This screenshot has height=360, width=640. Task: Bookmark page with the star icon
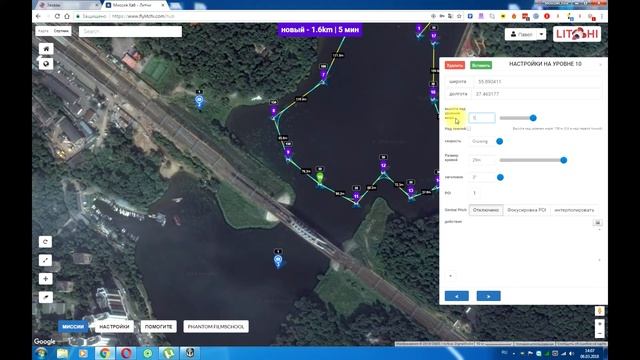pyautogui.click(x=459, y=16)
